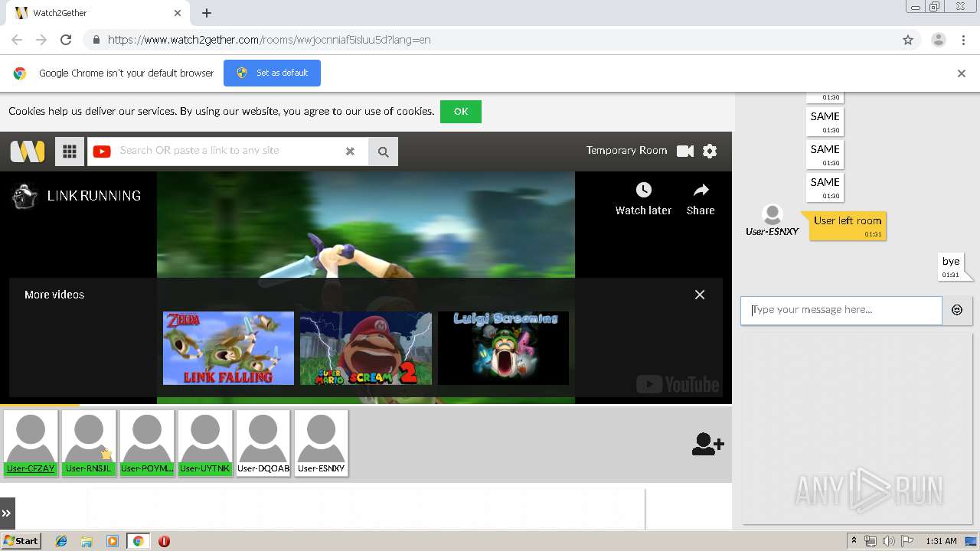
Task: Play Super Mario Scream 2 thumbnail
Action: tap(366, 348)
